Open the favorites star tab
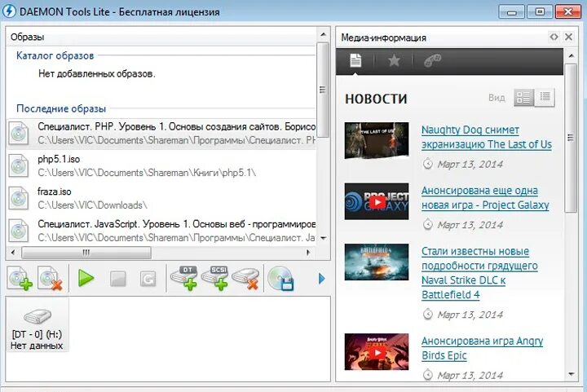The image size is (587, 392). coord(394,60)
